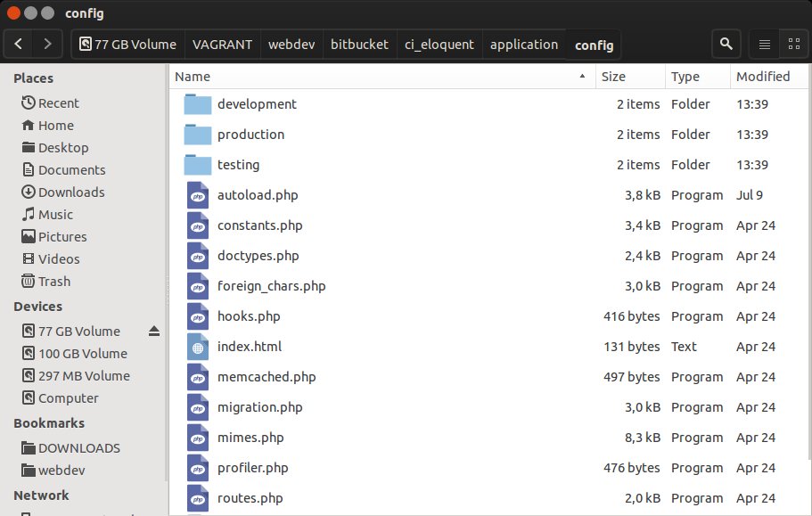Open the Downloads folder in Places
812x516 pixels.
tap(70, 192)
